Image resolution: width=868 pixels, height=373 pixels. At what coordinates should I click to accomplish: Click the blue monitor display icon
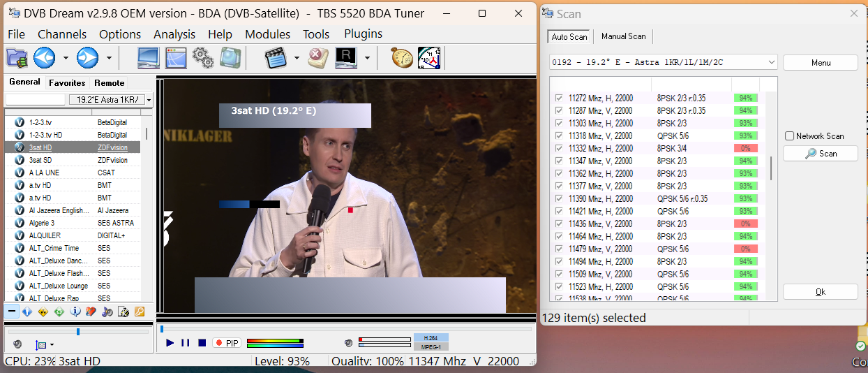click(148, 58)
